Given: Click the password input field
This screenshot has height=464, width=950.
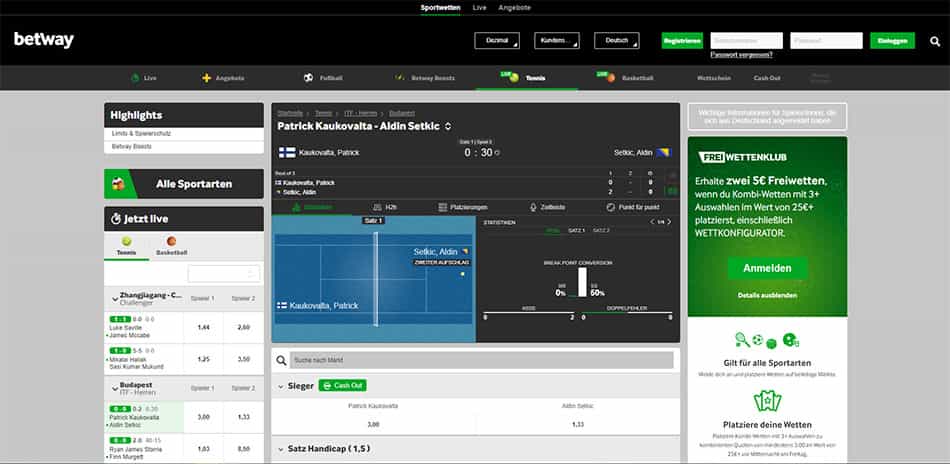Looking at the screenshot, I should [x=826, y=41].
